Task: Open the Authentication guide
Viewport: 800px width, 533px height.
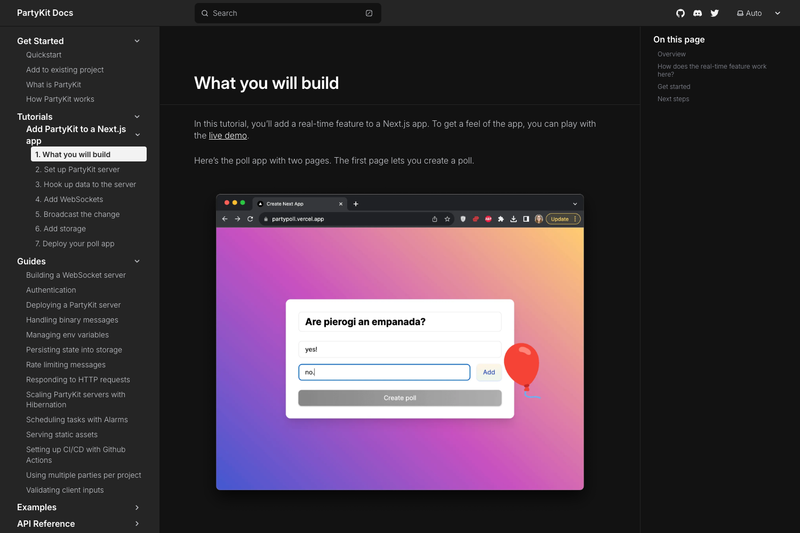Action: point(51,290)
